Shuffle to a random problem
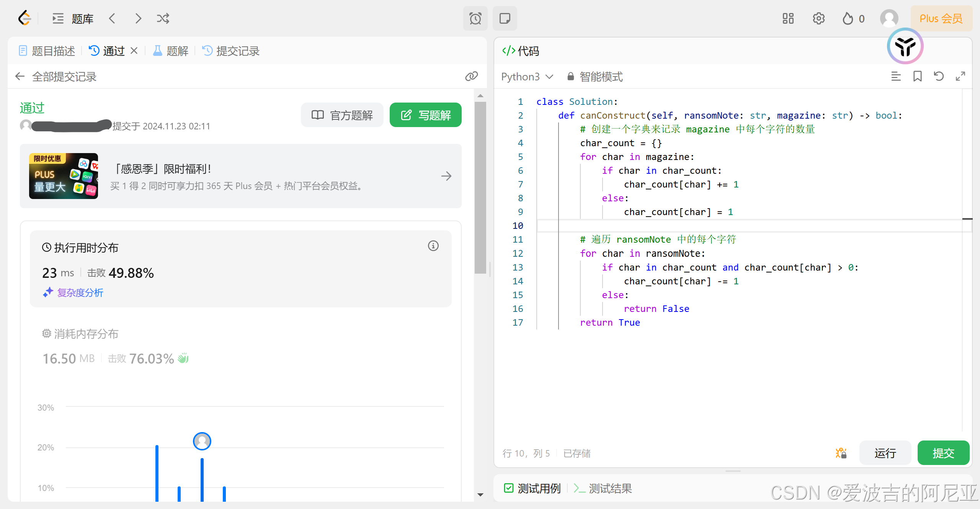Screen dimensions: 980x509 [x=163, y=18]
